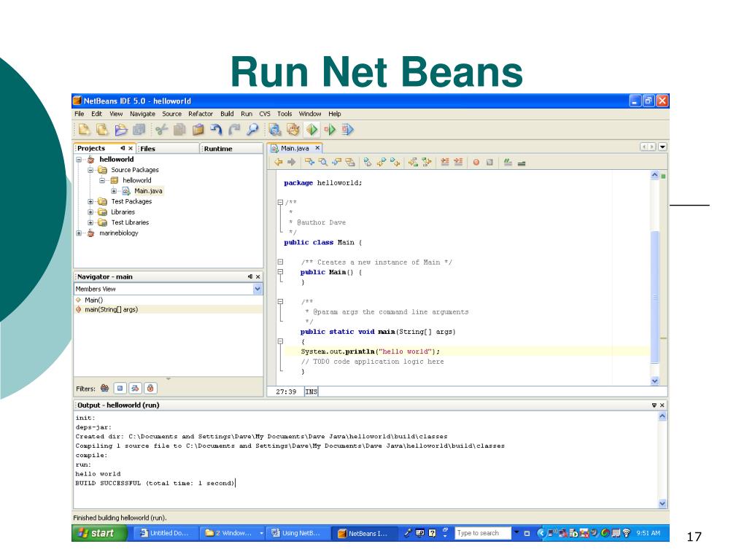
Task: Click the Windows start button
Action: 100,533
